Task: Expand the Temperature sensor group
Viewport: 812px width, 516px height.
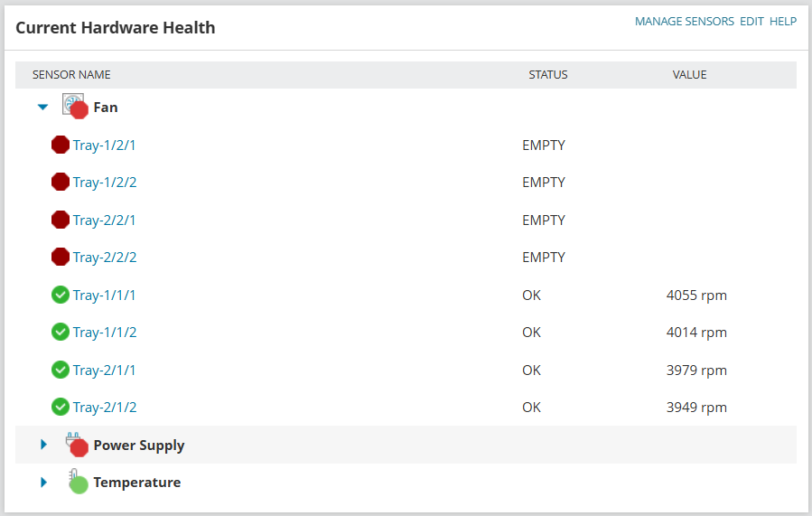Action: [x=43, y=483]
